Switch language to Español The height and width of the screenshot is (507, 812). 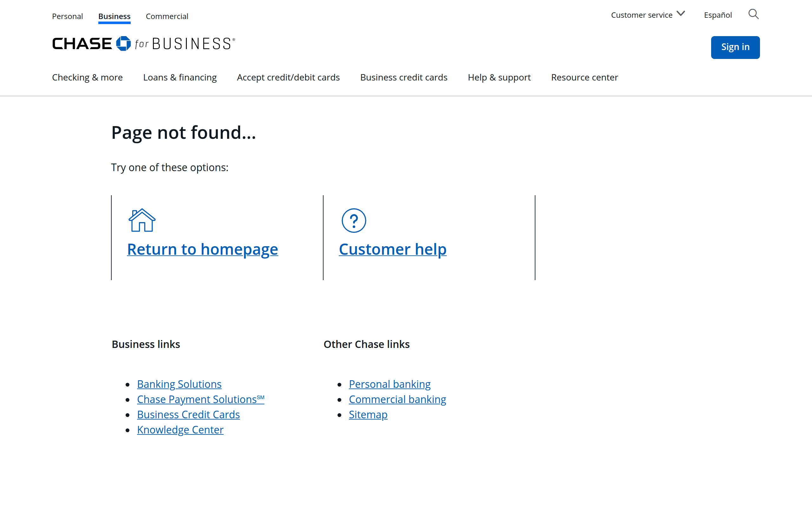(x=718, y=15)
